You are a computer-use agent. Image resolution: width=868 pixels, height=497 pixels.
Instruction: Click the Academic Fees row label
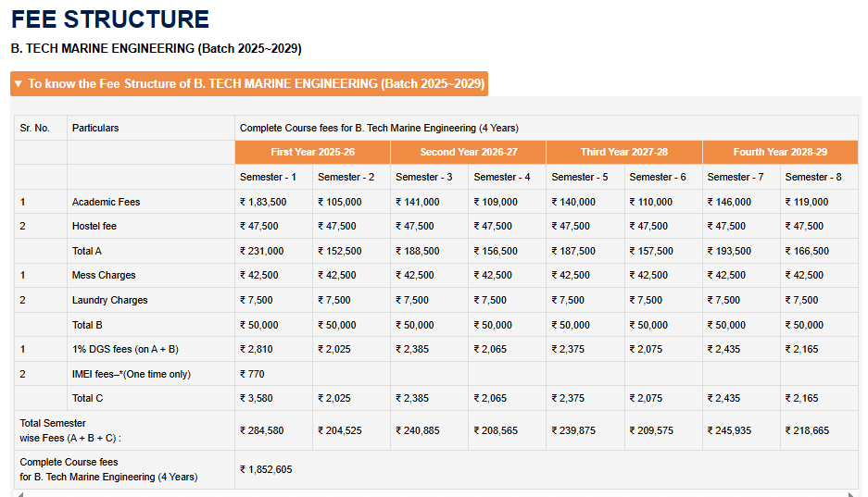click(106, 202)
